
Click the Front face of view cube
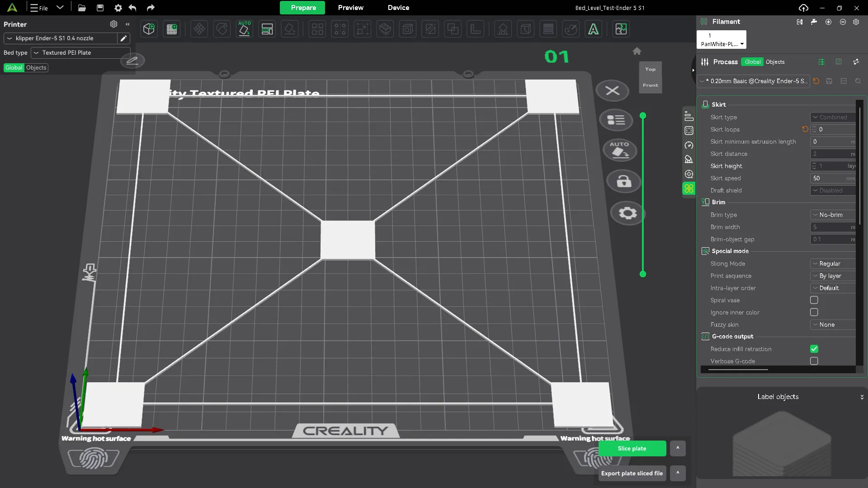(x=650, y=85)
